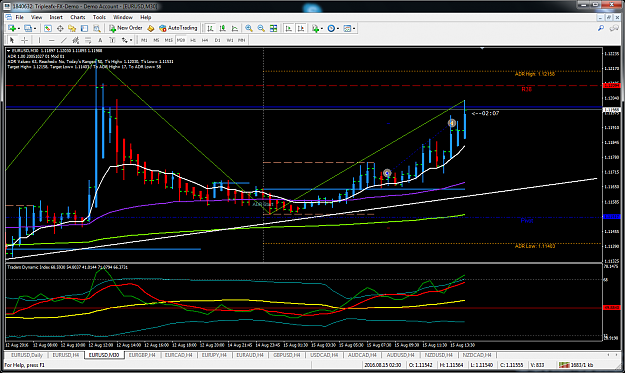The width and height of the screenshot is (625, 373).
Task: Expand the Templates dropdown arrow
Action: click(x=354, y=29)
